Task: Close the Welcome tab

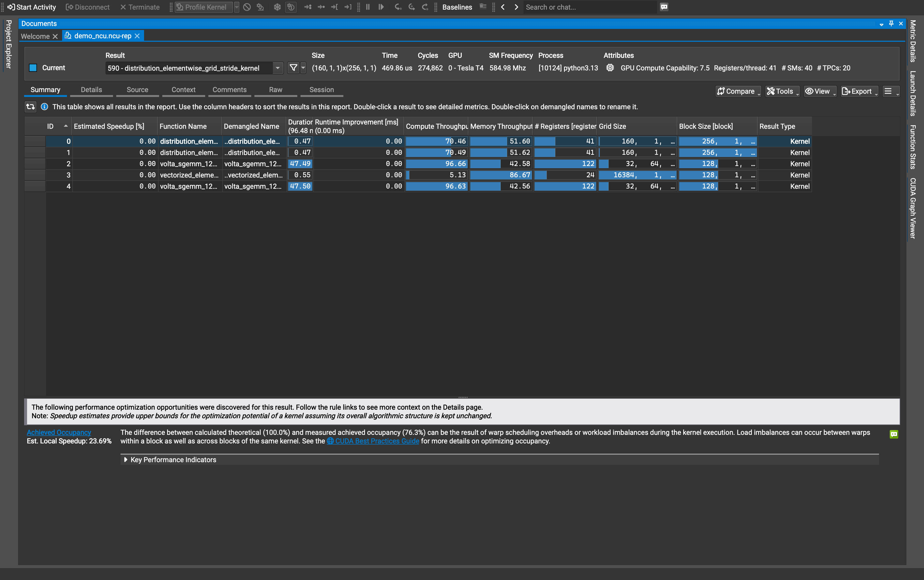Action: click(x=55, y=36)
